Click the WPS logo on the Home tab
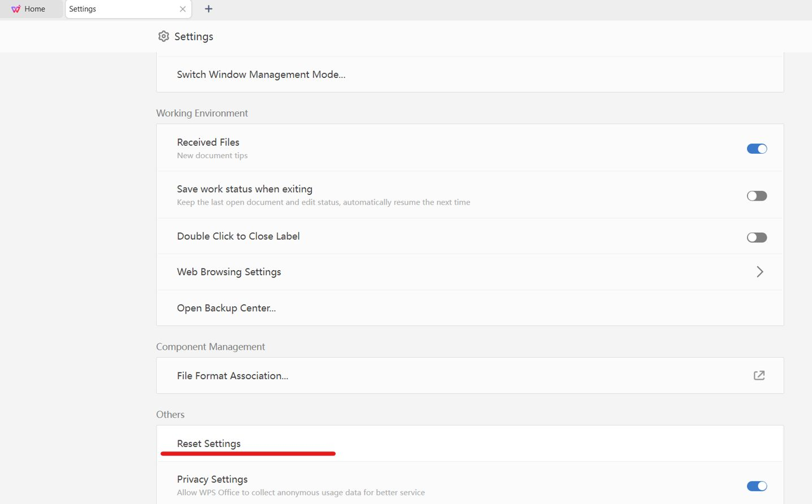 point(16,8)
